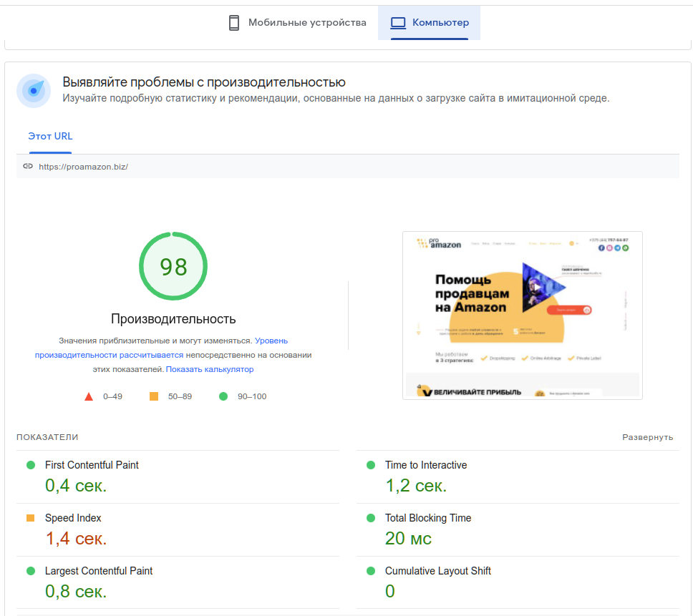Open the Показать калькулятор link

[x=211, y=368]
